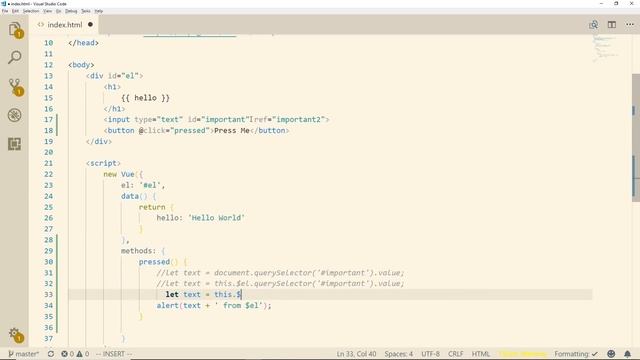640x360 pixels.
Task: Click line number 33 in the gutter
Action: point(48,294)
